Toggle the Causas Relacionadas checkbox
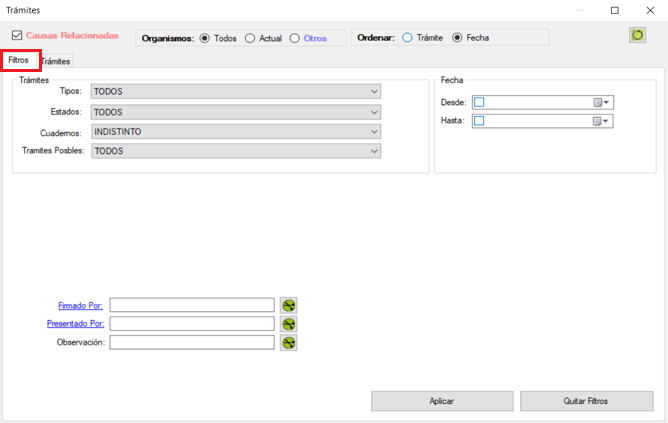This screenshot has width=668, height=423. click(17, 36)
